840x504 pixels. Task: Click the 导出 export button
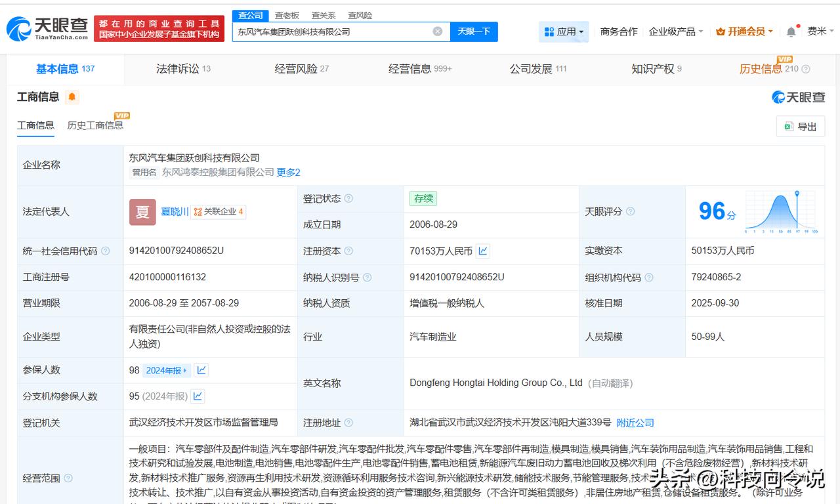pyautogui.click(x=800, y=127)
